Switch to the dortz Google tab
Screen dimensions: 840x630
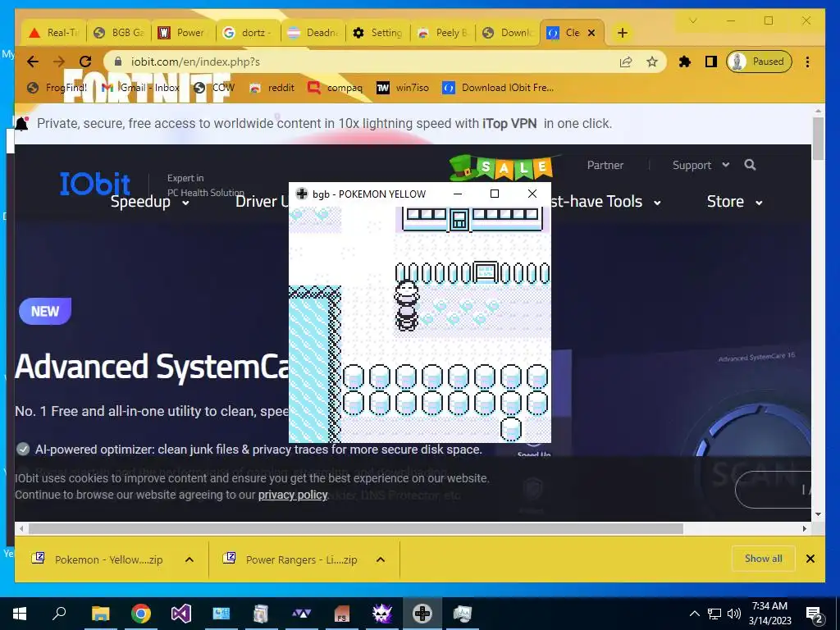point(248,33)
